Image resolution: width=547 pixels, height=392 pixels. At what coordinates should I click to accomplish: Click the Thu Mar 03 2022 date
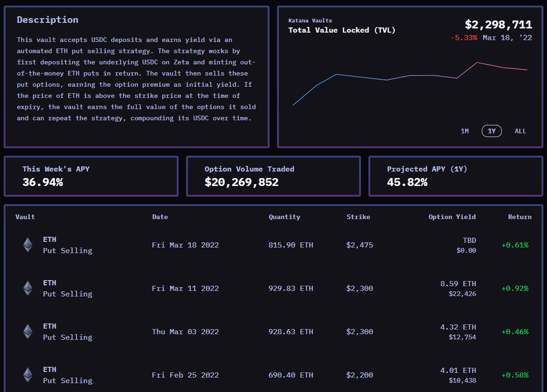[185, 332]
